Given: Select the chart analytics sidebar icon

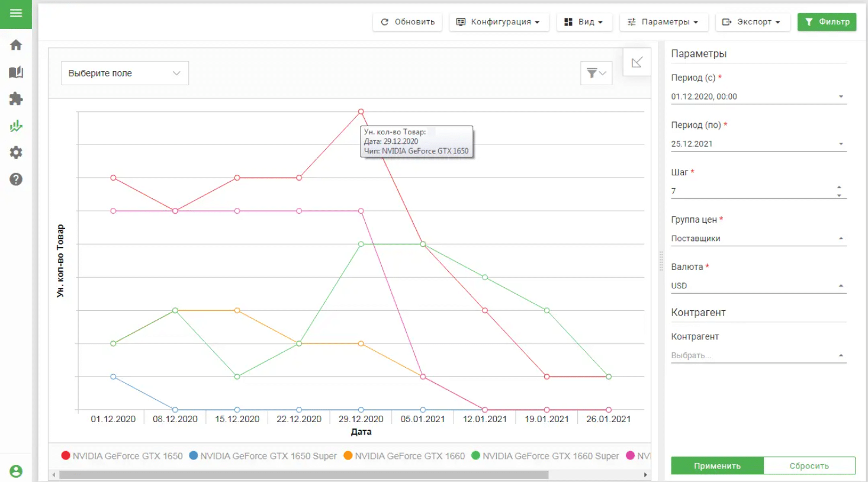Looking at the screenshot, I should coord(16,126).
